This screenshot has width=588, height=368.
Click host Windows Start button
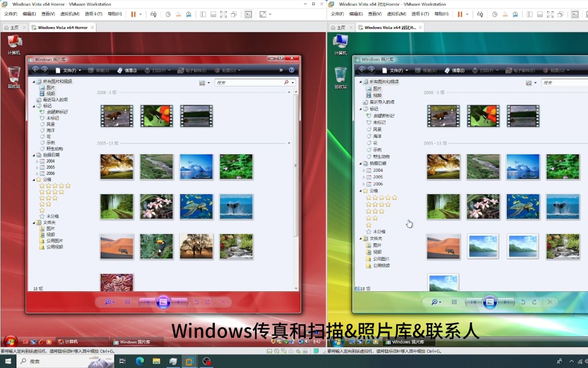[x=8, y=361]
